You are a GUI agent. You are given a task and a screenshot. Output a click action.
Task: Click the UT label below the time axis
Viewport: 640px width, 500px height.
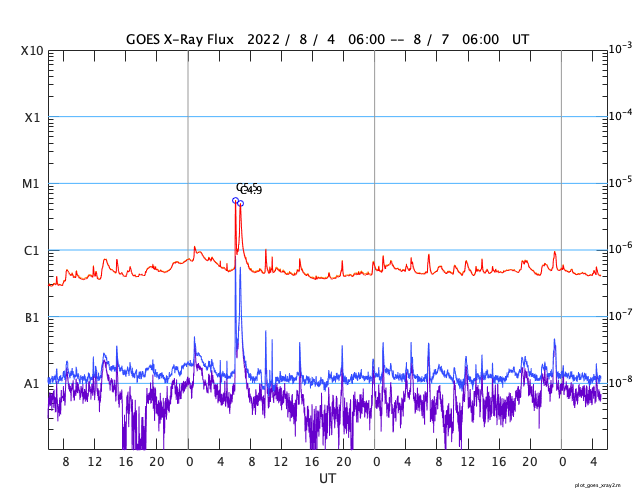pos(327,479)
